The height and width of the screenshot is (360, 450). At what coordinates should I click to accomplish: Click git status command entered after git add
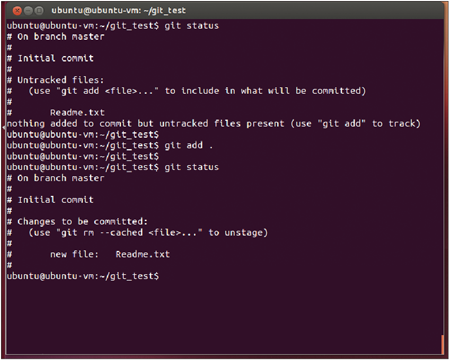pos(192,167)
